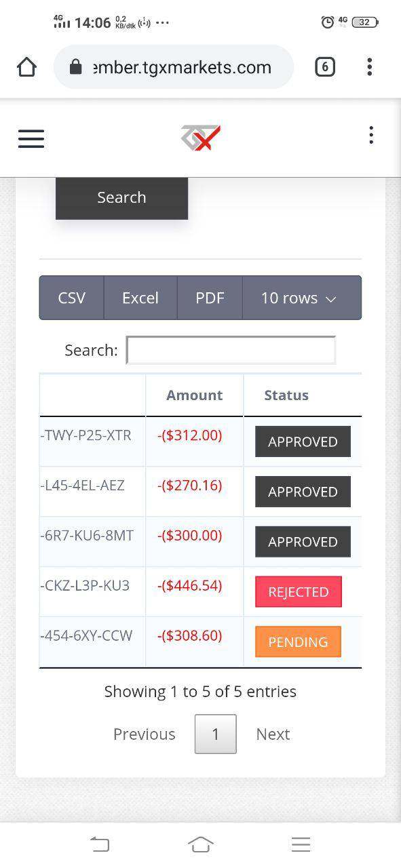Click the dark Search button

[121, 198]
